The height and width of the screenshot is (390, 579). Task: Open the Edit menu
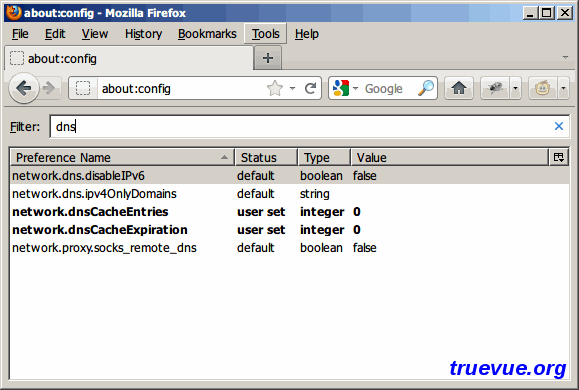(55, 34)
